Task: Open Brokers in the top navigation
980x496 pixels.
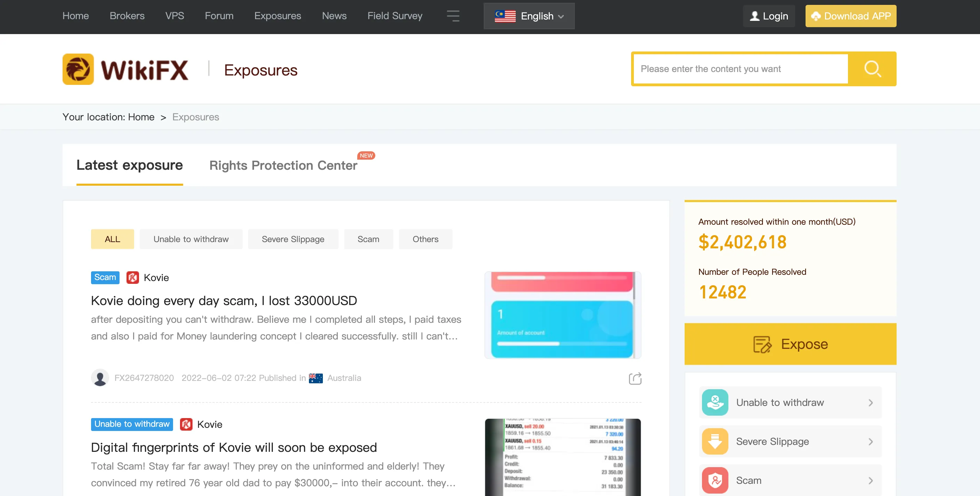Action: 127,16
